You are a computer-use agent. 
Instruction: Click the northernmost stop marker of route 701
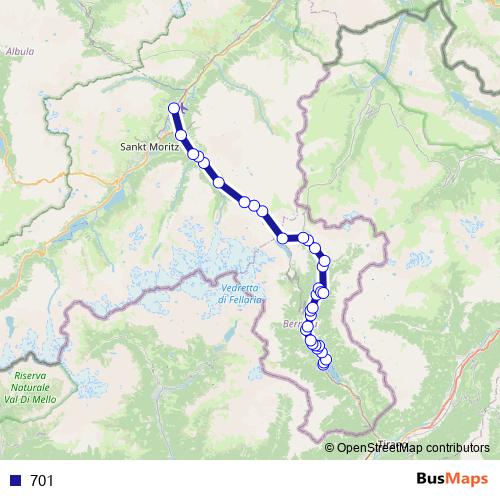(x=174, y=108)
